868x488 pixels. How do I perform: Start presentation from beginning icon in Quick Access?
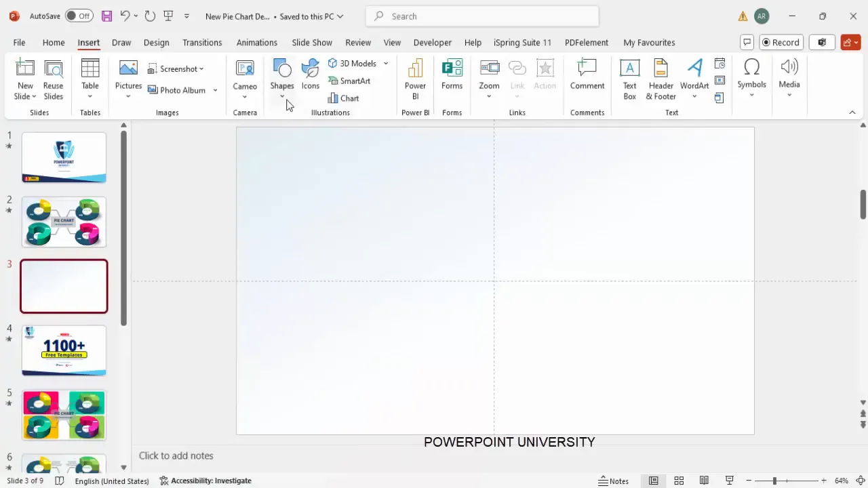(x=169, y=16)
